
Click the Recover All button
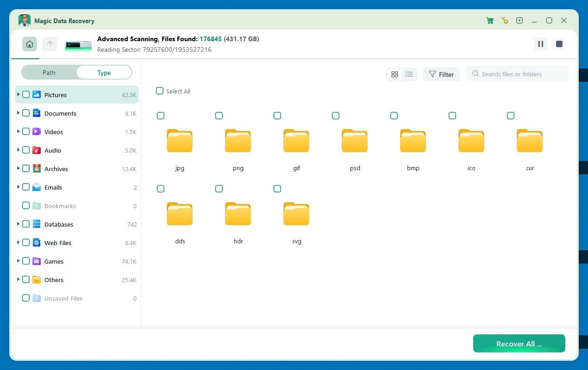pos(519,344)
